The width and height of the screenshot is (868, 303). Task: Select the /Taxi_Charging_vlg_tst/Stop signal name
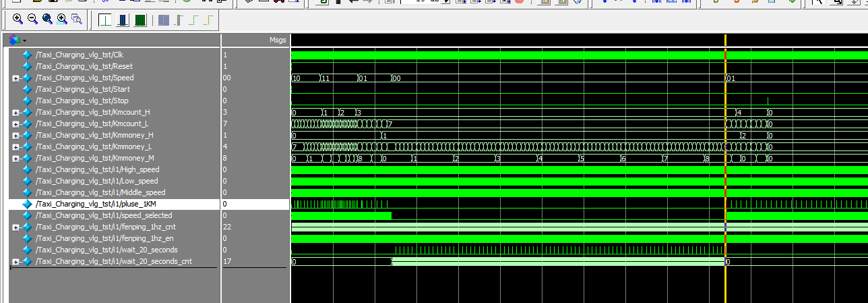click(82, 101)
